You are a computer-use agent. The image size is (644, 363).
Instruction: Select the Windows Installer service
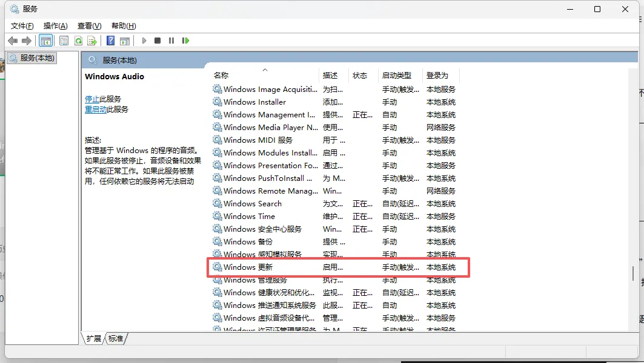pos(334,102)
